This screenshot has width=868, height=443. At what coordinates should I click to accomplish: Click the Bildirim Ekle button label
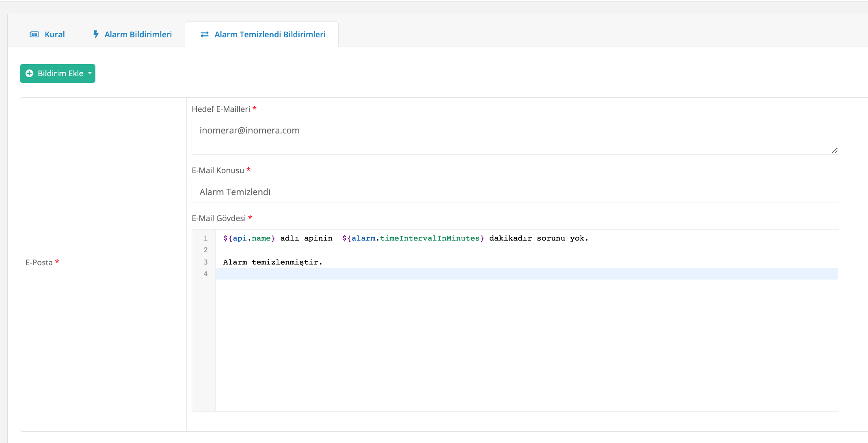point(60,73)
